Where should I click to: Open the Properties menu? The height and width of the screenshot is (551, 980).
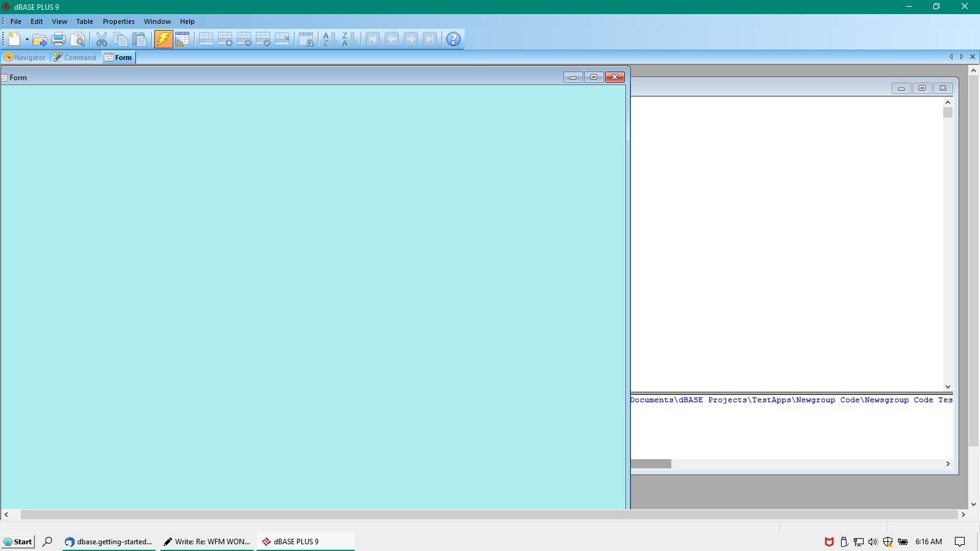click(118, 21)
